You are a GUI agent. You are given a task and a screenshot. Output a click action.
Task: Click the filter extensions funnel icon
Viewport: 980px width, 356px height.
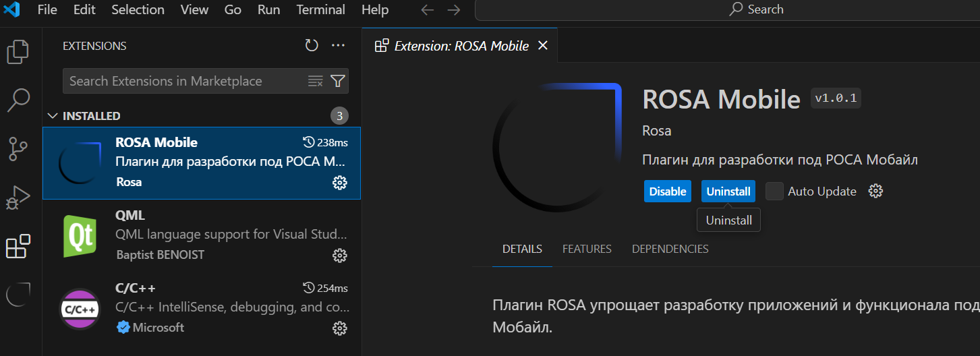338,82
